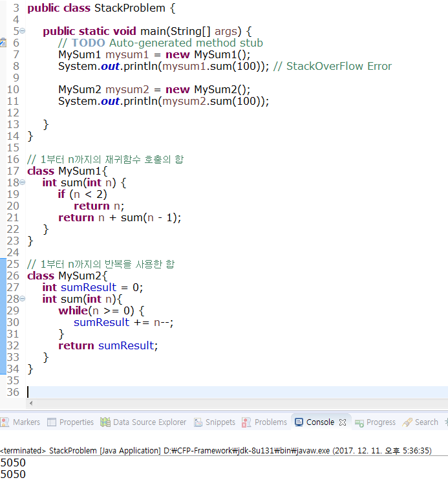Click the Problems tab icon
448x500 pixels.
(x=246, y=422)
